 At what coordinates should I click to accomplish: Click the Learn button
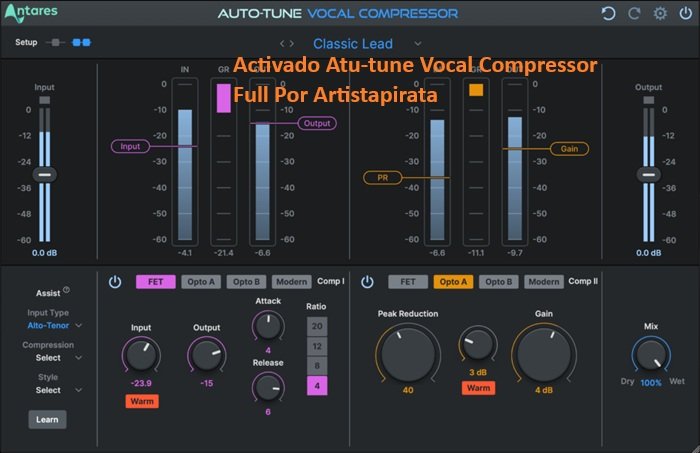coord(47,420)
